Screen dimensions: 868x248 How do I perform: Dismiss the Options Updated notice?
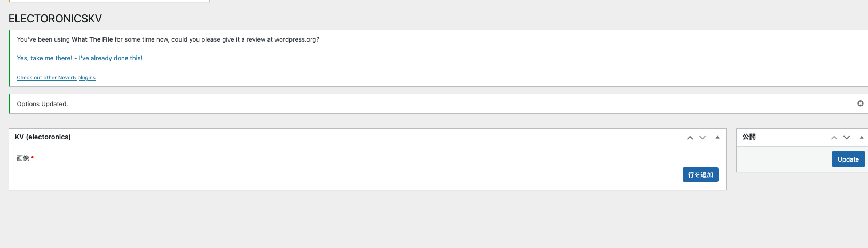pyautogui.click(x=860, y=103)
